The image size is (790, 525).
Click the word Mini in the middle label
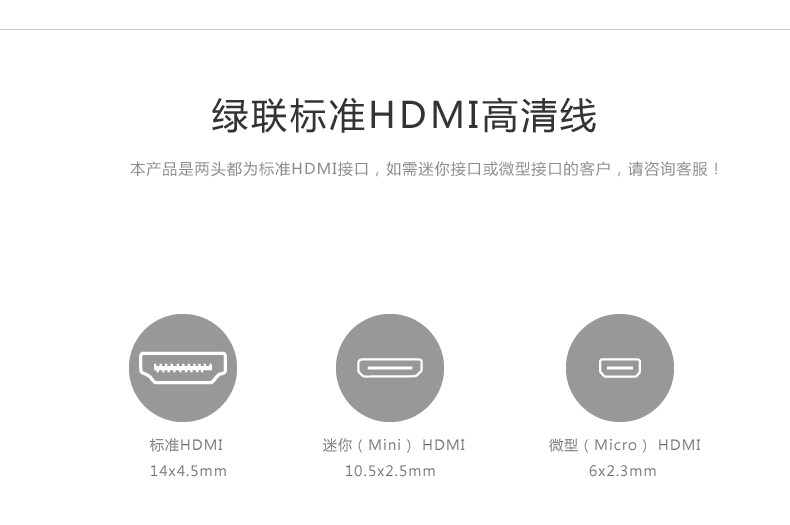(385, 445)
